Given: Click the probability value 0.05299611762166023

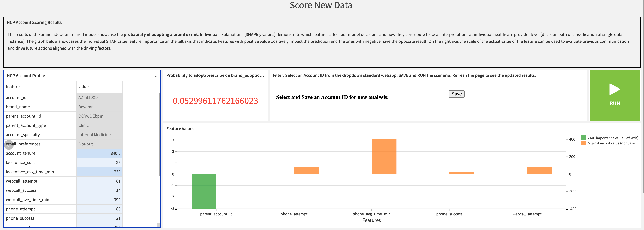Looking at the screenshot, I should coord(215,101).
